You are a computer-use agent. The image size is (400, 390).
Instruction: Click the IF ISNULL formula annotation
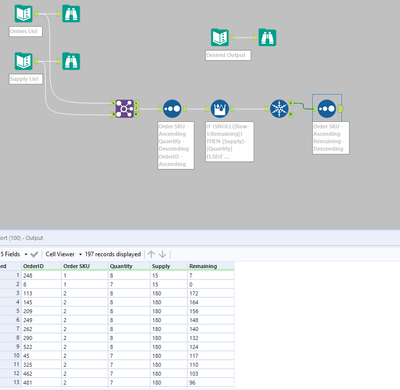230,142
